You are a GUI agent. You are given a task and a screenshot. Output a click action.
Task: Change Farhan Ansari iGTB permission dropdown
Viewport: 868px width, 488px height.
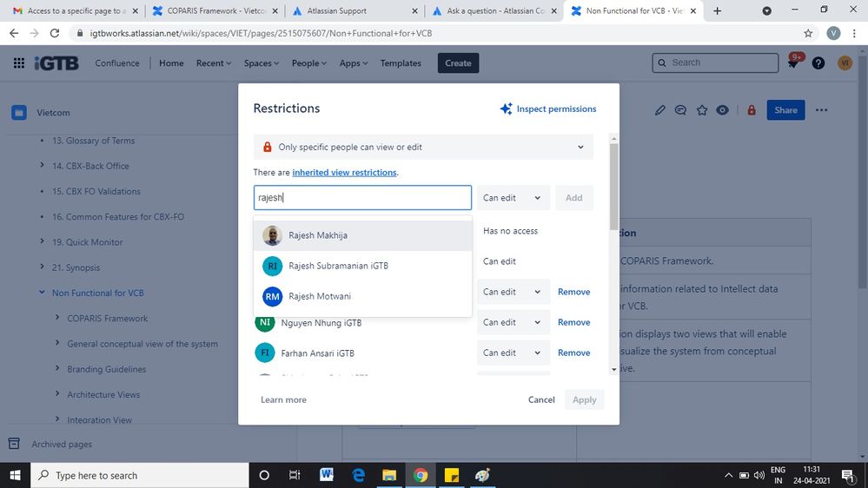click(514, 353)
